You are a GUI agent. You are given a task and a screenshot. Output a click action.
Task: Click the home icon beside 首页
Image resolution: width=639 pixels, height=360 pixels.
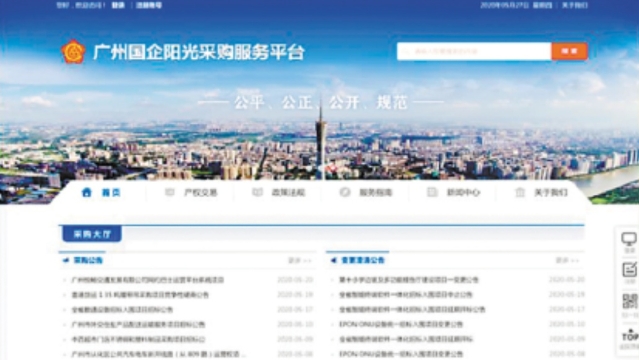tap(86, 192)
